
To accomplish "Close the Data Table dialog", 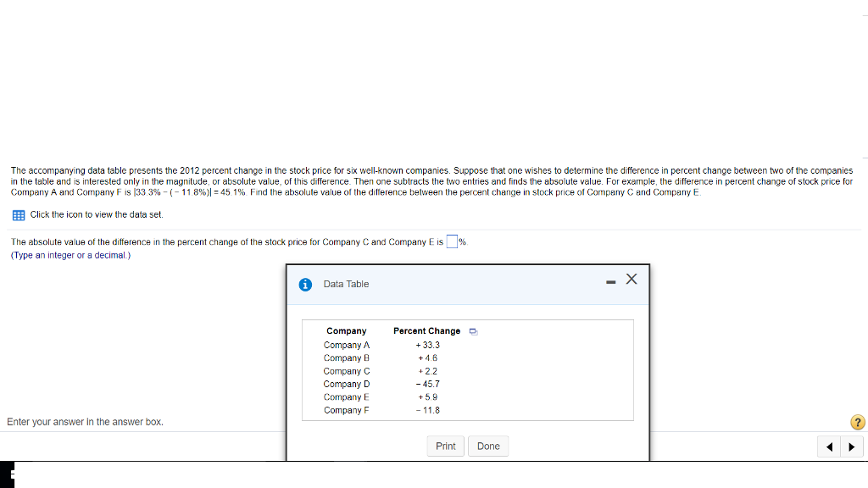I will pyautogui.click(x=631, y=280).
